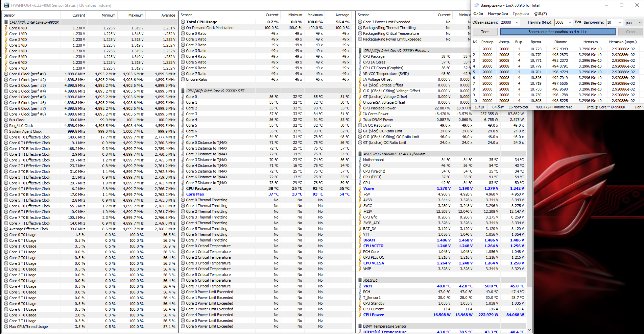Select the "Core 3 Distance to TjMAX" row
The height and width of the screenshot is (334, 644).
(x=267, y=160)
